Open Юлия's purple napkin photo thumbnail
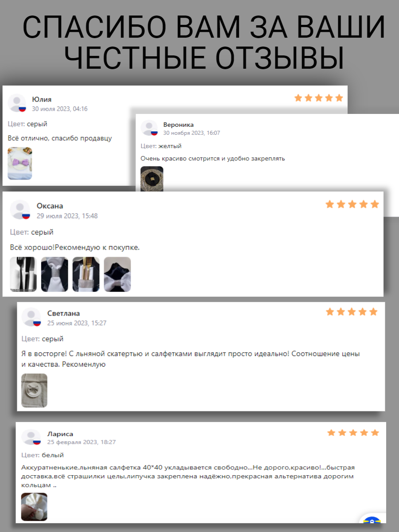Image resolution: width=399 pixels, height=532 pixels. (x=20, y=163)
